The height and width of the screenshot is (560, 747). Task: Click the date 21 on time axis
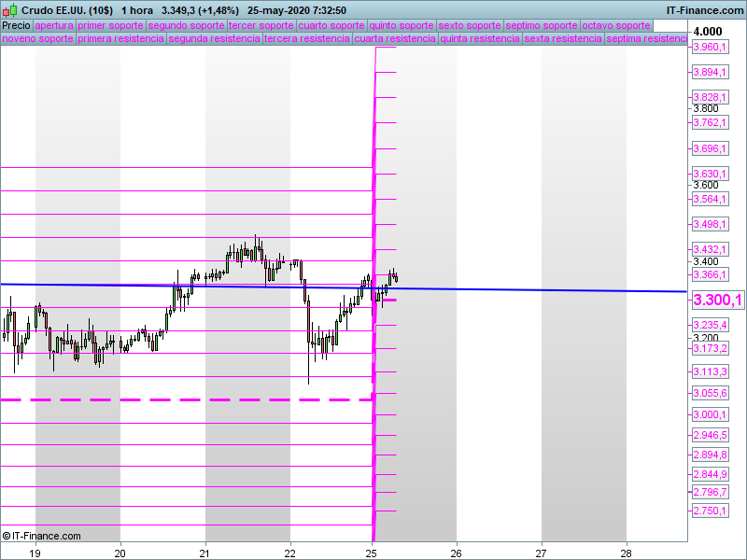point(204,553)
